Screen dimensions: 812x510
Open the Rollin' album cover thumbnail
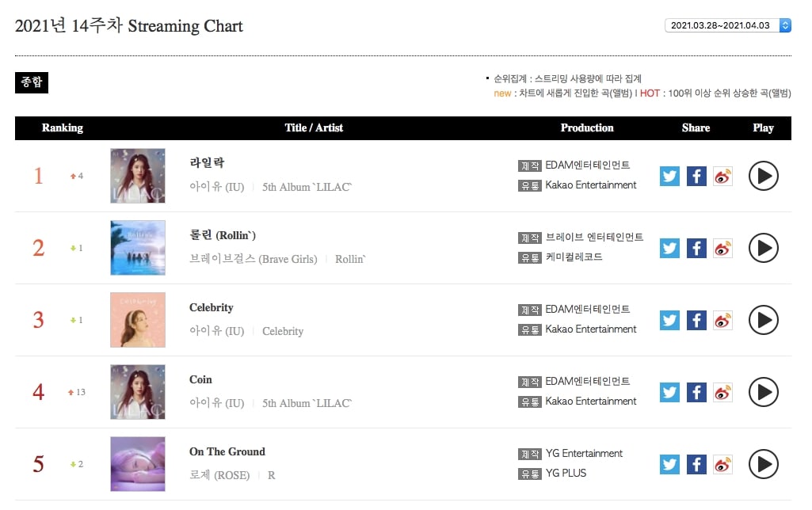coord(138,248)
